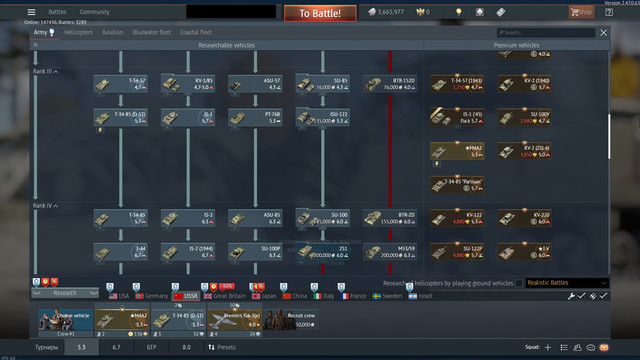640x360 pixels.
Task: Select the SU-85 vehicle card
Action: click(x=322, y=84)
